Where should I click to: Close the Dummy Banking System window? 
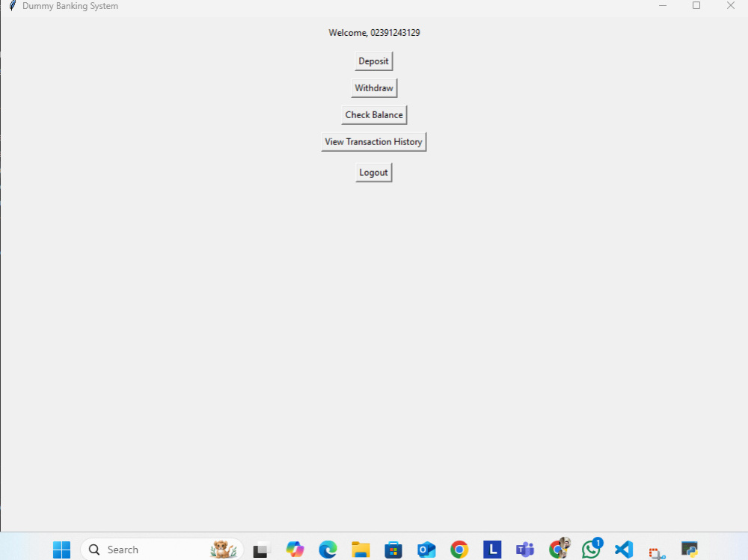[x=730, y=6]
